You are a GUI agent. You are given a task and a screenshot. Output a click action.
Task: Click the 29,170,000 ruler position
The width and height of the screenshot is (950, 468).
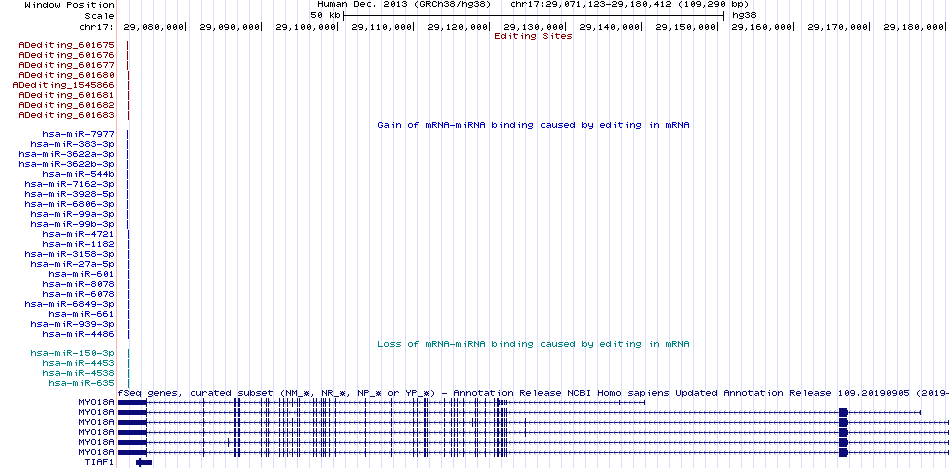[x=838, y=27]
